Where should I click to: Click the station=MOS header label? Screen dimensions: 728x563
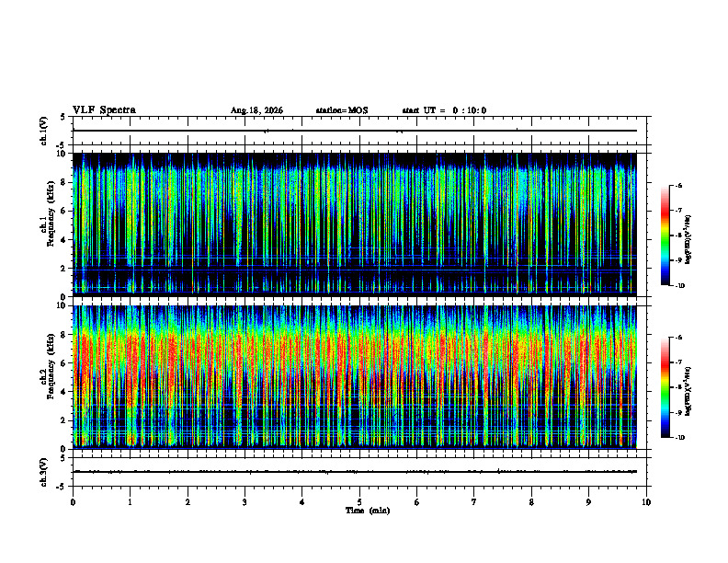pos(342,110)
